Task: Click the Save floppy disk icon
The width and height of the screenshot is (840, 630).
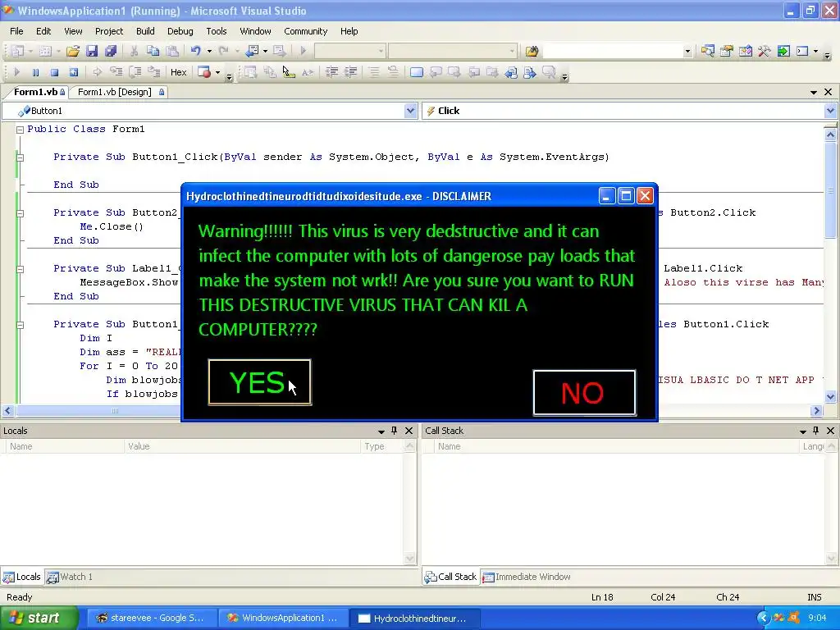Action: tap(92, 51)
